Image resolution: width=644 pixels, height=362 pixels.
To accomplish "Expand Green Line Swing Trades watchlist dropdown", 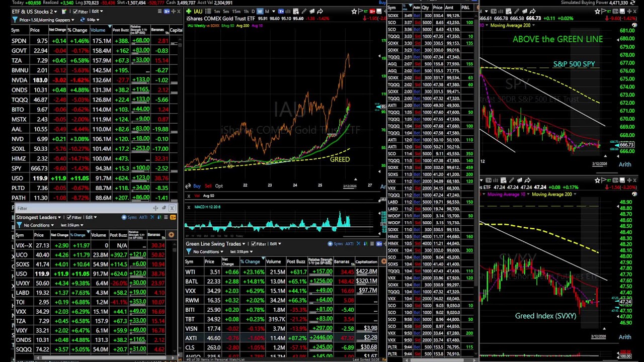I will [244, 244].
